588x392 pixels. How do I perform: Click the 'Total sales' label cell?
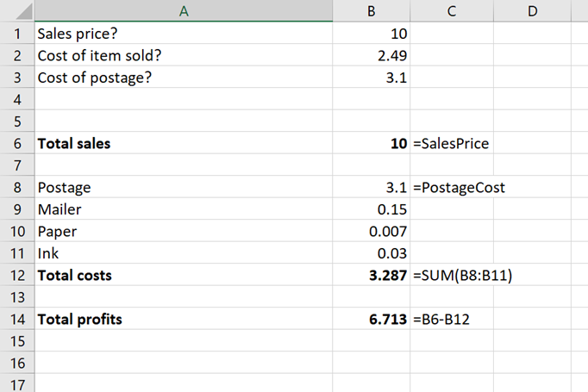click(184, 143)
